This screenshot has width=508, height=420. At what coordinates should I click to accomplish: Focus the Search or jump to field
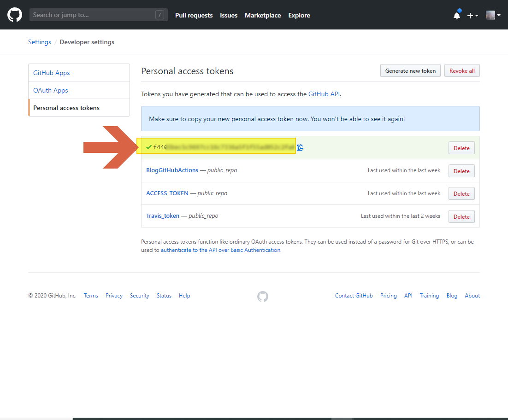click(99, 15)
